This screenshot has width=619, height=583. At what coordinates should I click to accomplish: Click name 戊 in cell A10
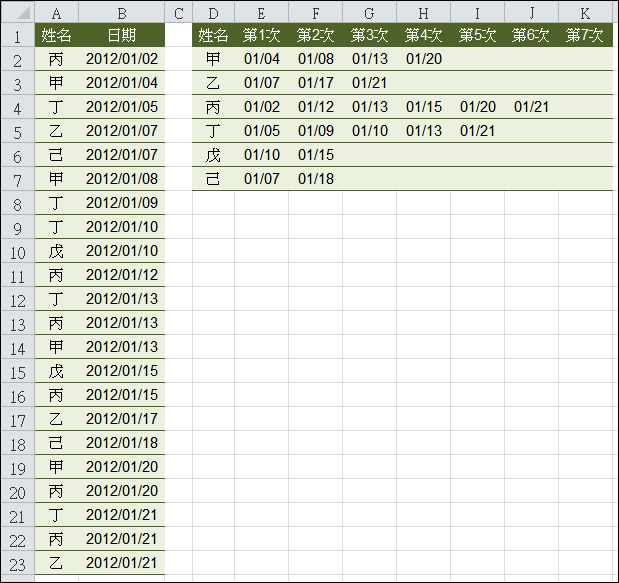pos(56,251)
